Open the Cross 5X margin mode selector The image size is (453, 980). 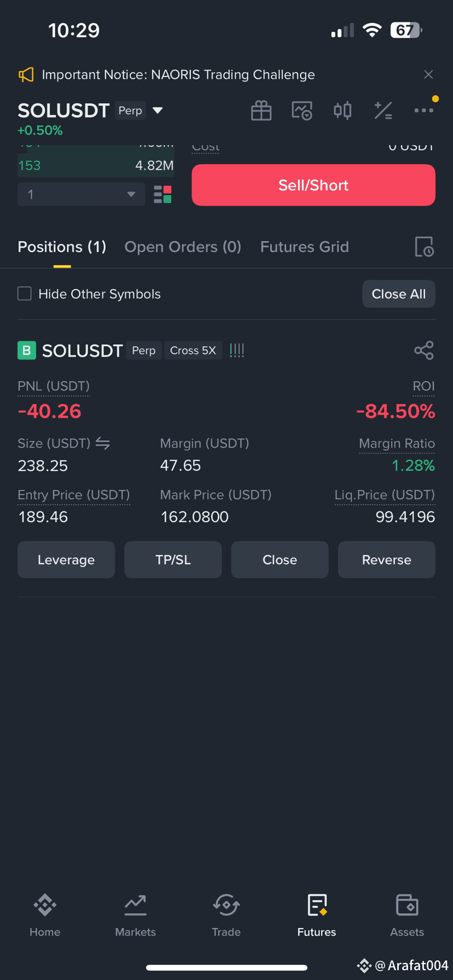[193, 351]
